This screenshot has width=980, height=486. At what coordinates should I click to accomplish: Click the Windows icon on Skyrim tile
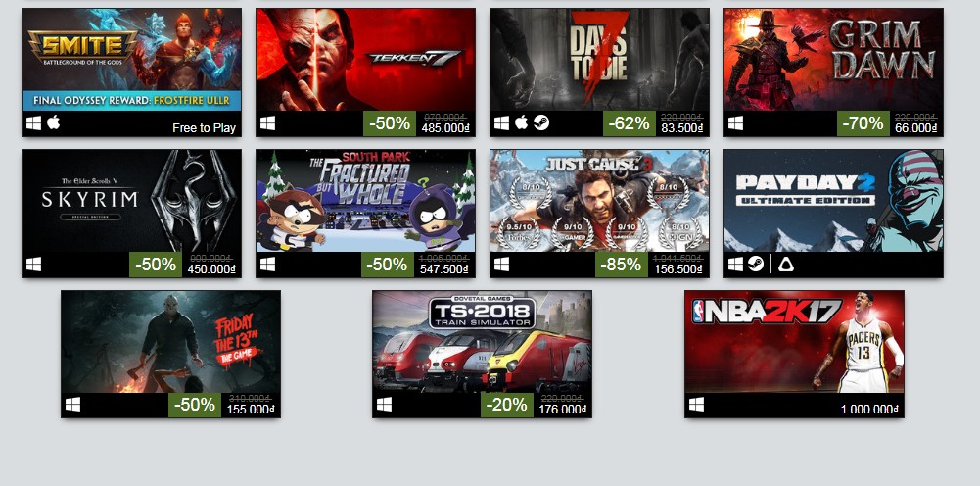[33, 265]
